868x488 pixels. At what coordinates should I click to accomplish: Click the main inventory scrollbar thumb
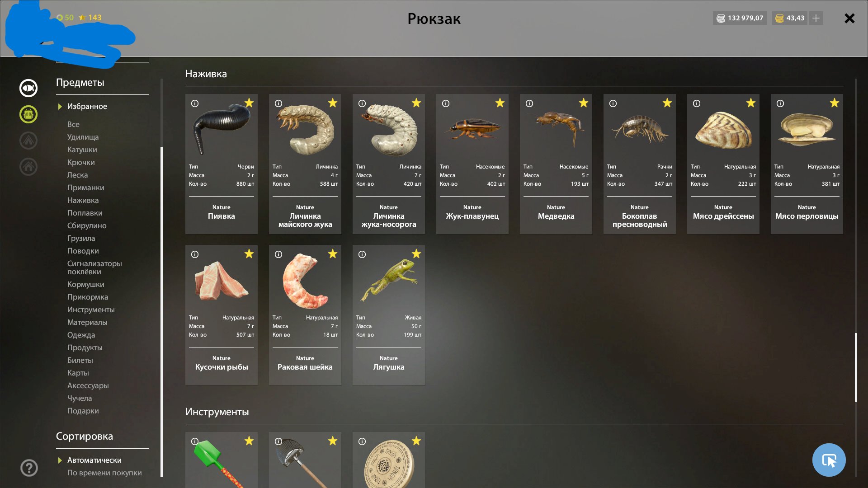click(x=856, y=367)
